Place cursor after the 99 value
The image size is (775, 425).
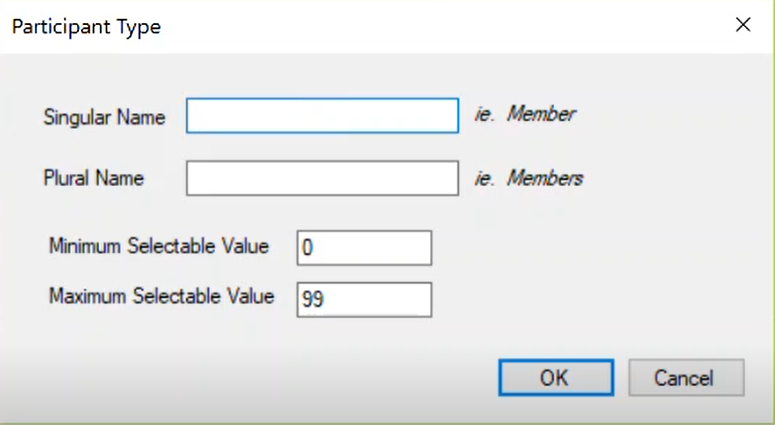(326, 299)
